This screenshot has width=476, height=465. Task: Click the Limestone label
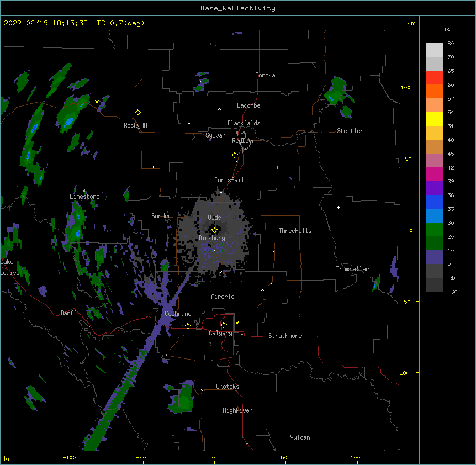click(x=84, y=197)
